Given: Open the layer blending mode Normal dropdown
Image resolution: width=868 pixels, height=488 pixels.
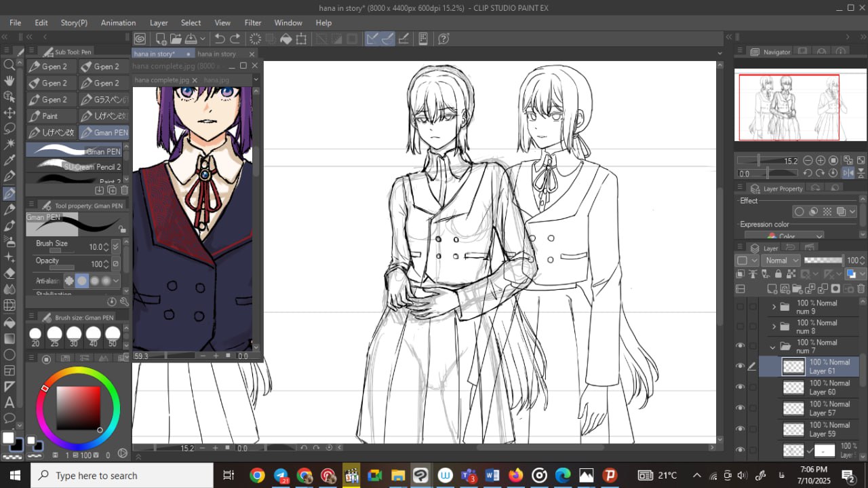Looking at the screenshot, I should [x=781, y=261].
